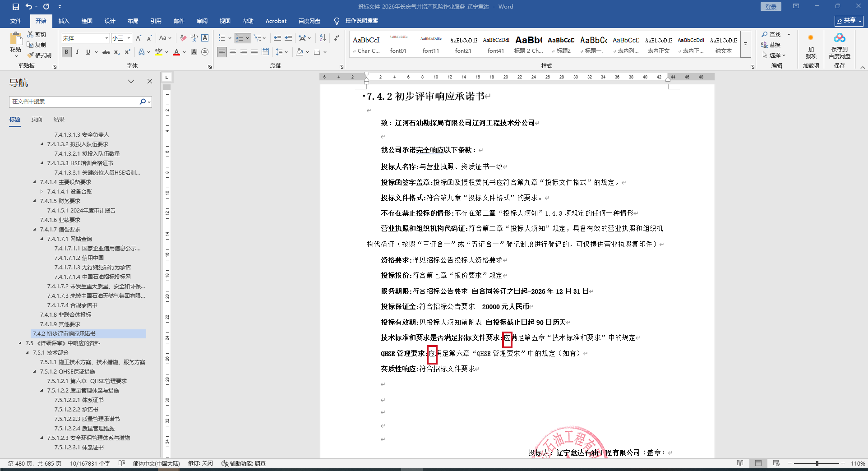This screenshot has width=868, height=471.
Task: Toggle Bold formatting
Action: [x=67, y=52]
